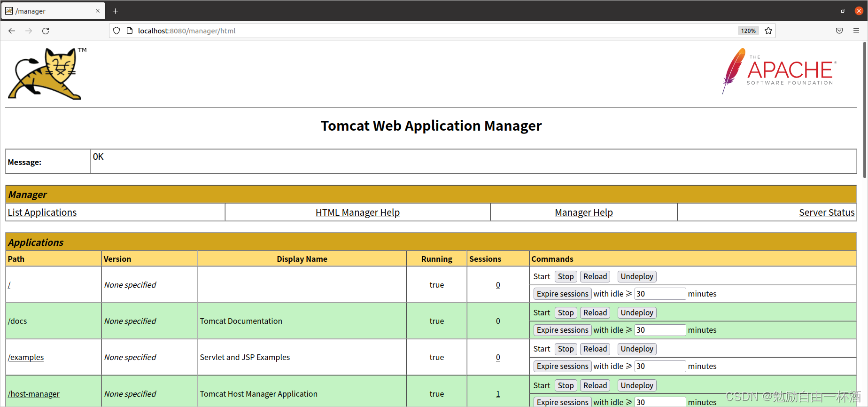868x407 pixels.
Task: Reload the /docs application
Action: tap(595, 313)
